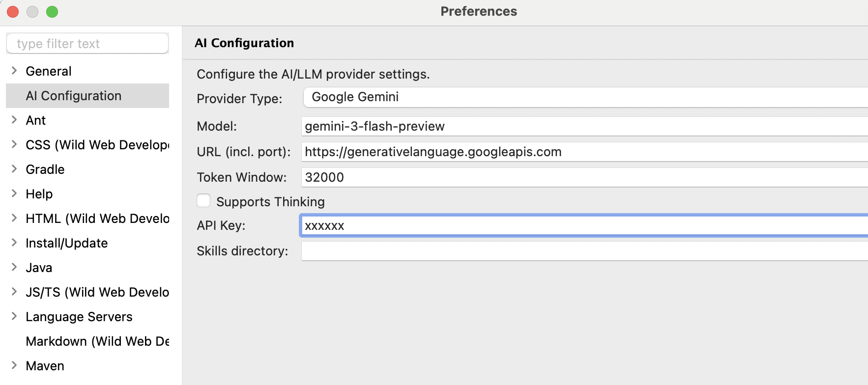The image size is (868, 385).
Task: Expand the General tree node
Action: point(14,71)
